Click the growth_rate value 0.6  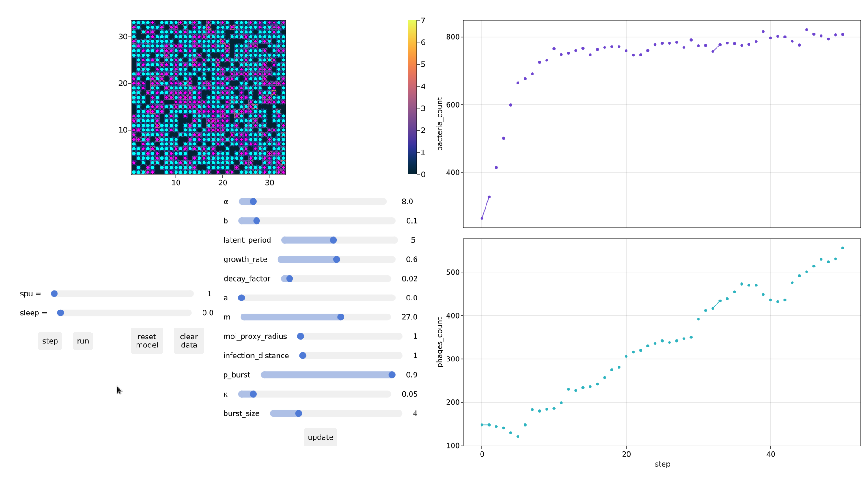[412, 259]
